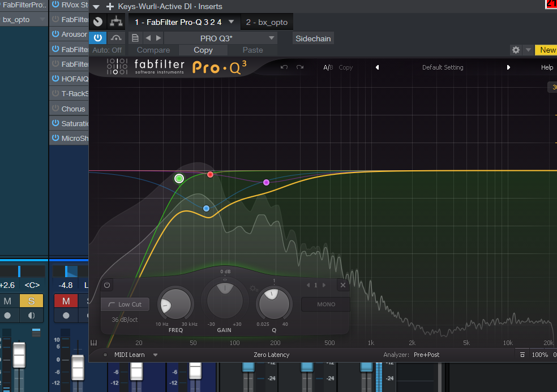Click the monitor speaker icon below the S button
This screenshot has width=557, height=392.
31,316
